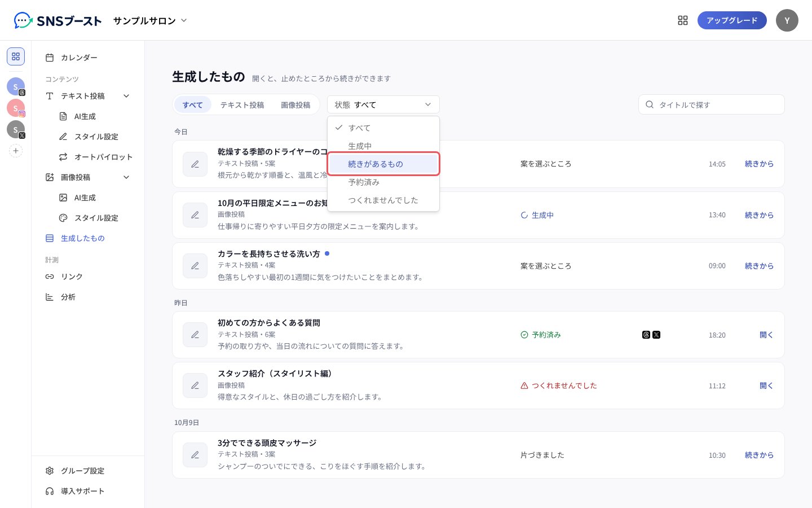
Task: Click the edit icon for 3分でできる頭皮マッサージ
Action: [195, 455]
